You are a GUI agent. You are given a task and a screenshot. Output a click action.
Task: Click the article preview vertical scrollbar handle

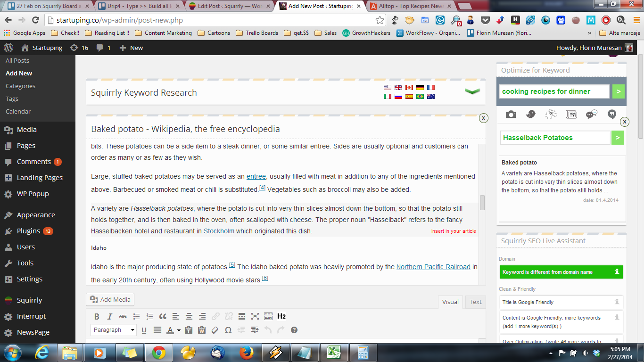482,202
